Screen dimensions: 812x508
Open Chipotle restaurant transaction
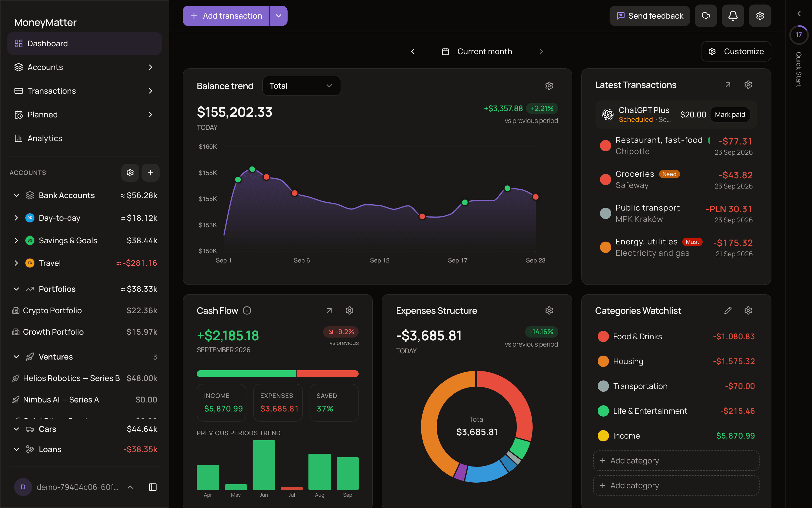pyautogui.click(x=676, y=146)
